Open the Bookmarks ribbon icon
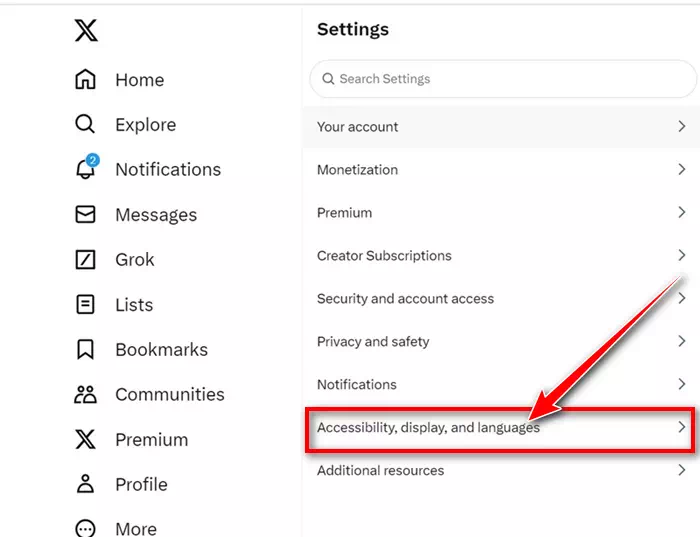700x537 pixels. tap(85, 349)
